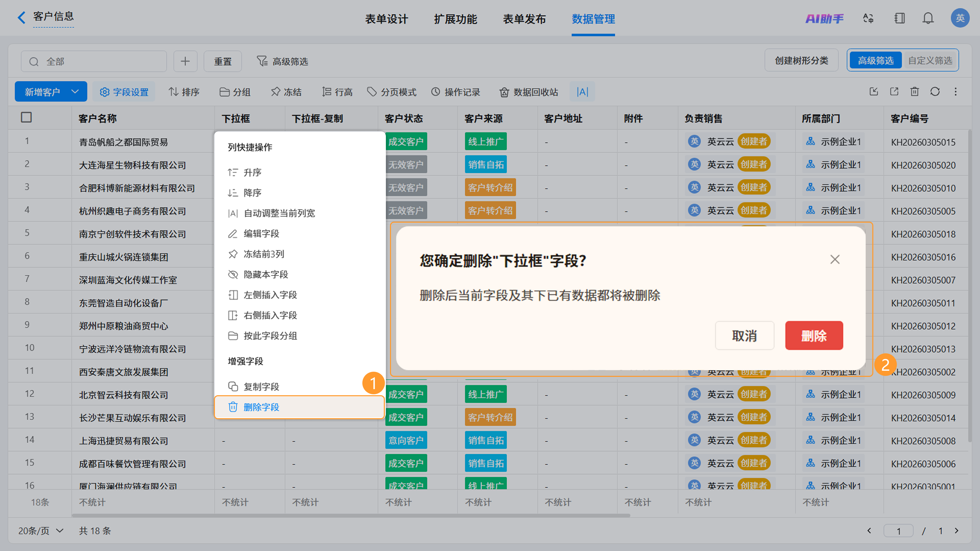
Task: Click 创建树形分类 button
Action: 801,61
